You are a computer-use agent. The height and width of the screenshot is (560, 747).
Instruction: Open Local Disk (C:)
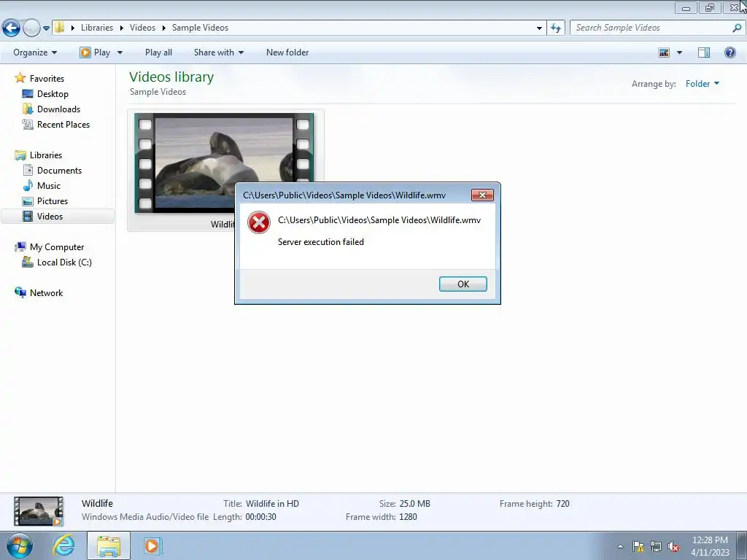pos(64,262)
